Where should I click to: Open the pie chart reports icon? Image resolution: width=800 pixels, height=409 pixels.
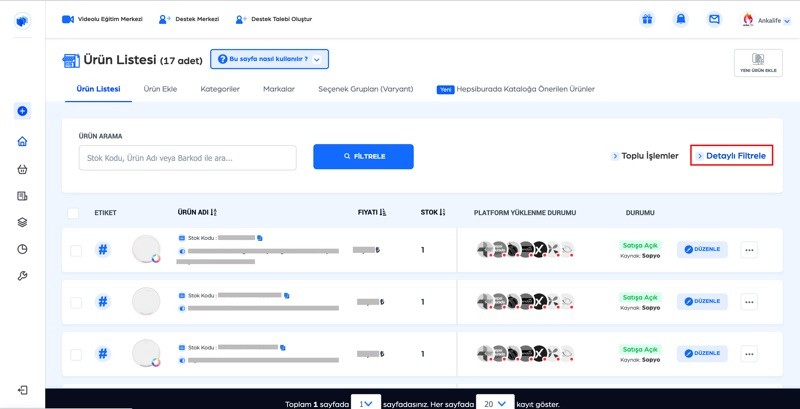click(x=22, y=249)
